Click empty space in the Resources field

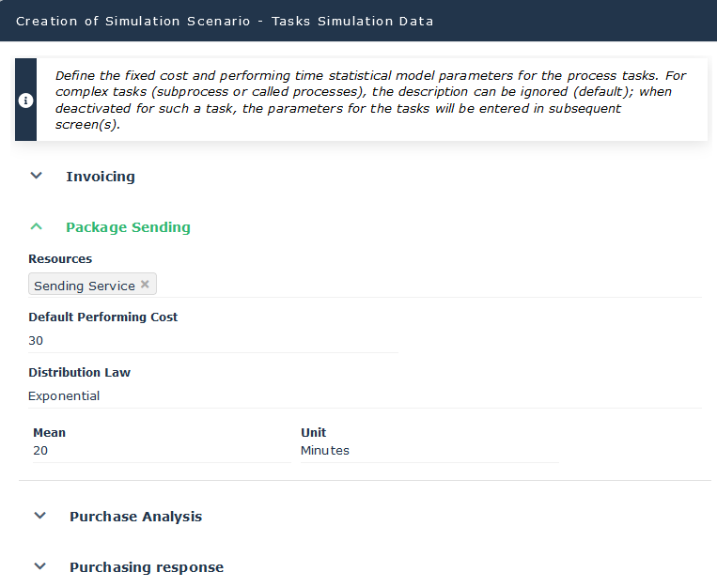point(423,285)
